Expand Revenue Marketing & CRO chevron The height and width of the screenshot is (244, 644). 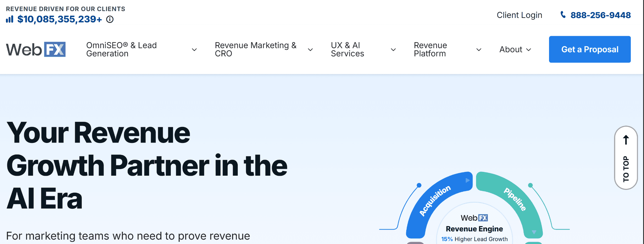(310, 50)
